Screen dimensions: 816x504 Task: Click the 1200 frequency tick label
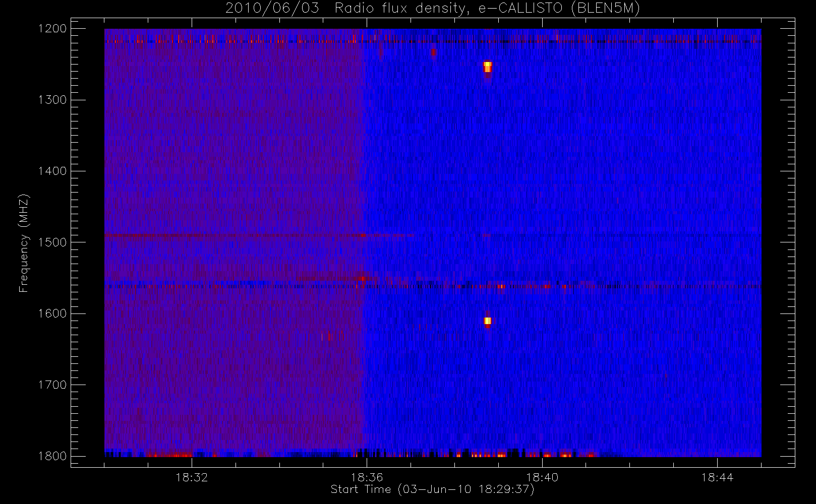coord(52,29)
